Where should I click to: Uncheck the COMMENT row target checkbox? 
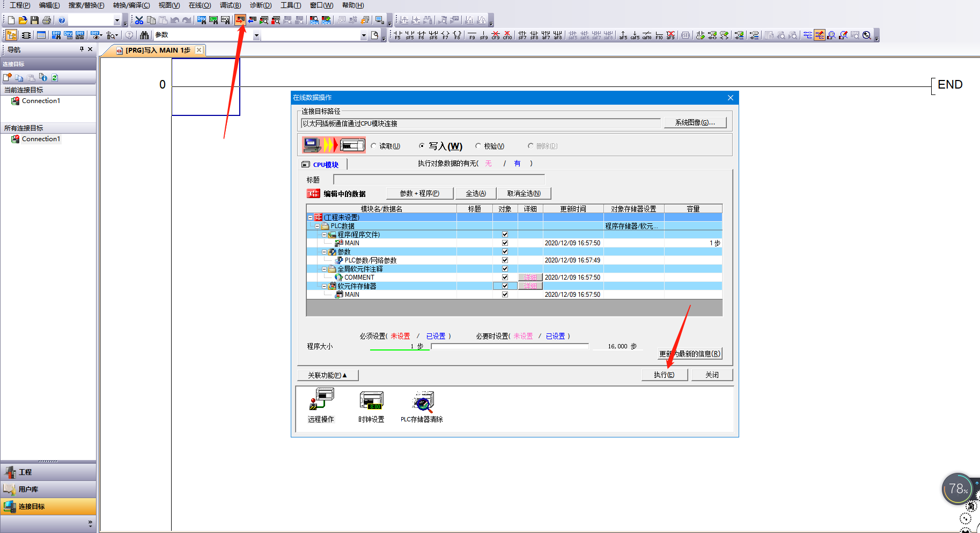tap(505, 278)
